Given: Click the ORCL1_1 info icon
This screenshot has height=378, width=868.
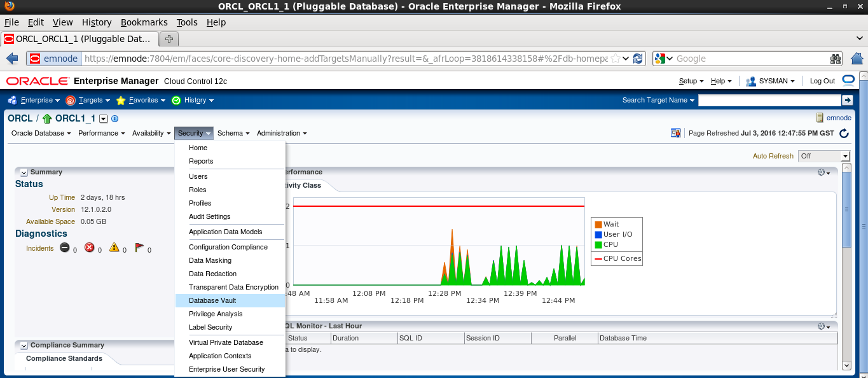Looking at the screenshot, I should [115, 119].
